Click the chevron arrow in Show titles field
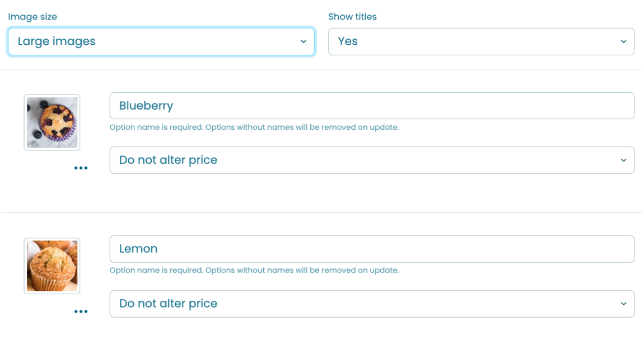Image resolution: width=644 pixels, height=354 pixels. [623, 41]
